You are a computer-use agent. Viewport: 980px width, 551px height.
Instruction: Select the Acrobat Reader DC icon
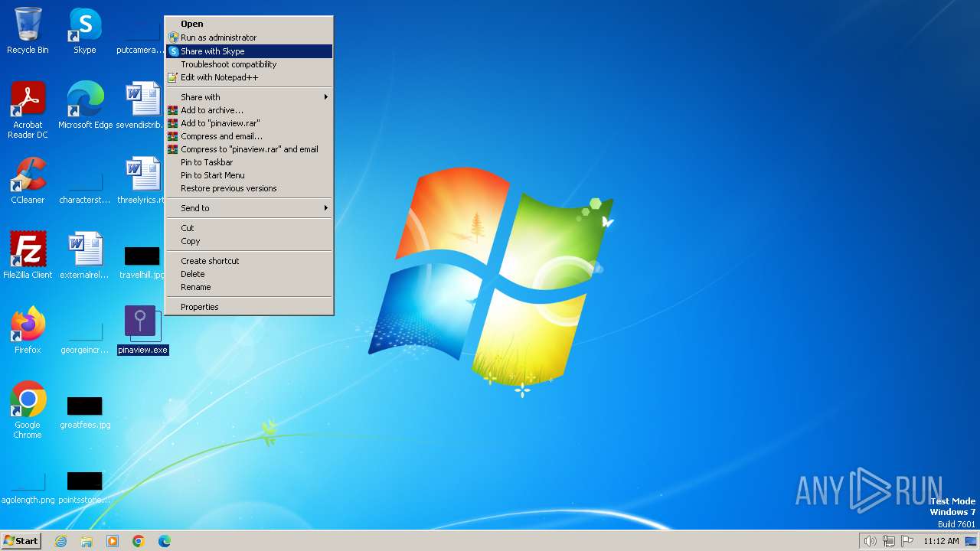click(x=28, y=109)
